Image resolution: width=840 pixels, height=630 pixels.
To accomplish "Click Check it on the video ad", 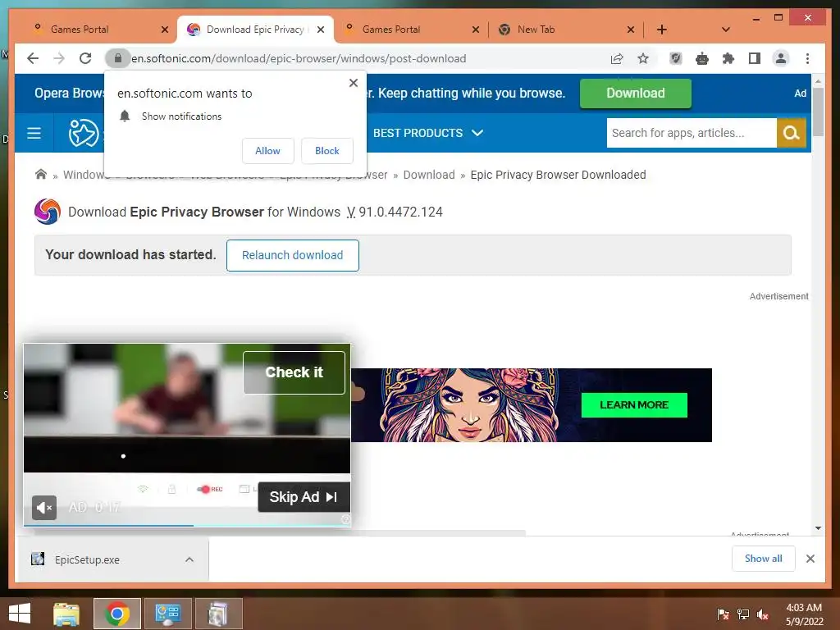I will click(x=294, y=372).
